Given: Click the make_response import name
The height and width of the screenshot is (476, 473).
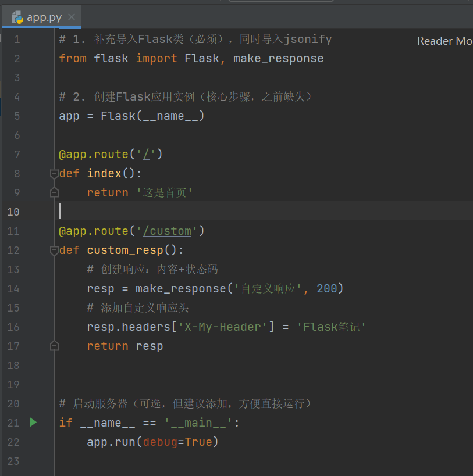Looking at the screenshot, I should (278, 58).
